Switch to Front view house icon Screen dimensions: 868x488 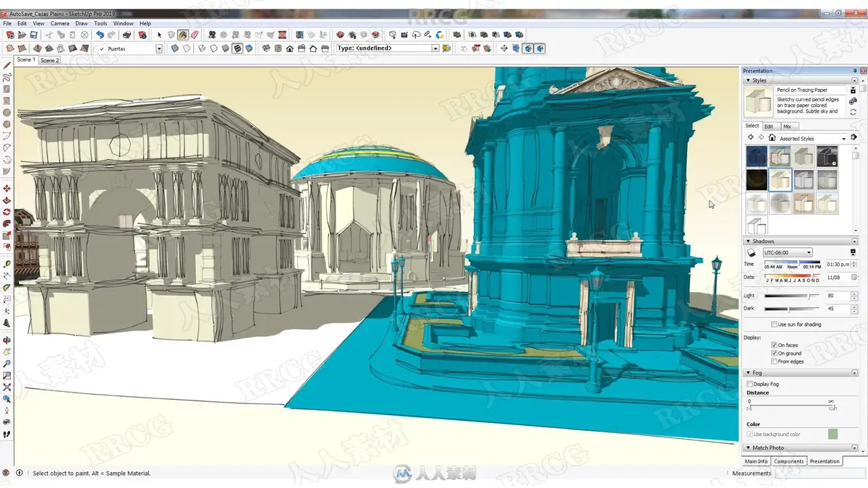(x=289, y=48)
